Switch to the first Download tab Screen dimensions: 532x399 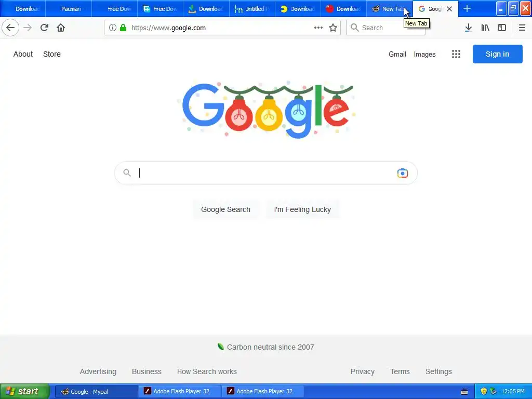[23, 9]
